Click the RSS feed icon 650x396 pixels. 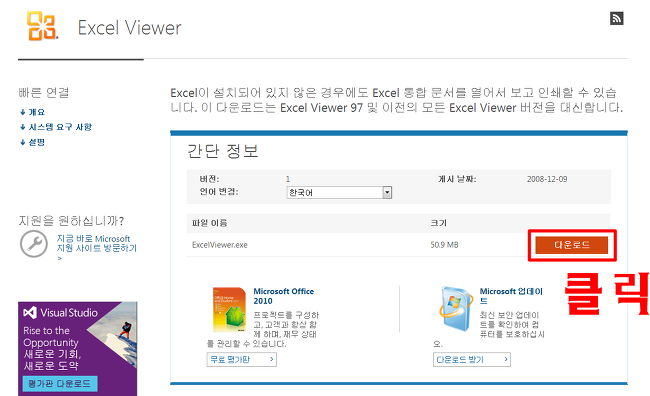617,18
